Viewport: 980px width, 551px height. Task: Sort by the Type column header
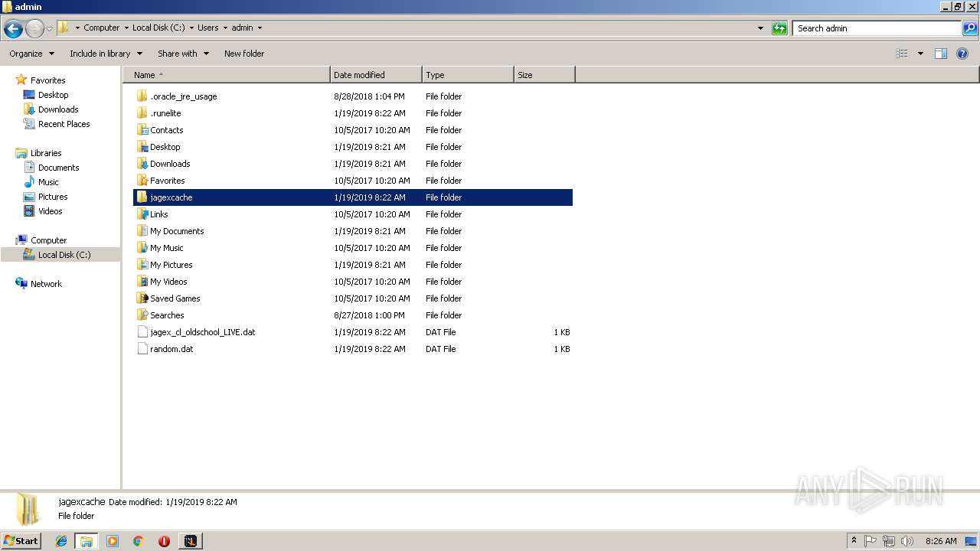[x=468, y=75]
